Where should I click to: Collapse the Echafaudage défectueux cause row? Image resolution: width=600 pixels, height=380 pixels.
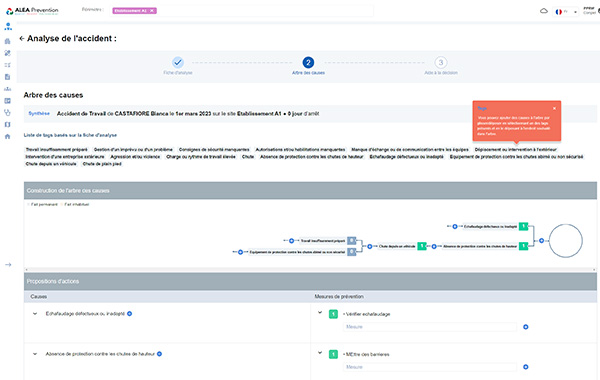pos(35,314)
